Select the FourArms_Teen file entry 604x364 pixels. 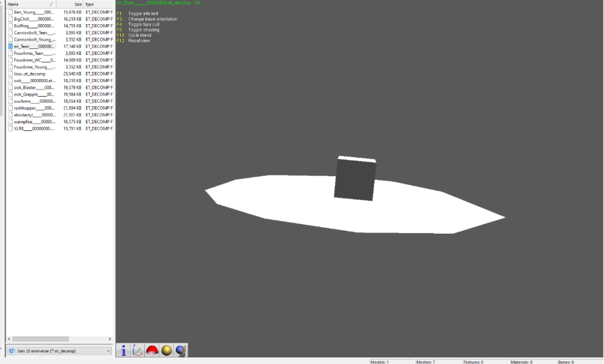[x=33, y=53]
